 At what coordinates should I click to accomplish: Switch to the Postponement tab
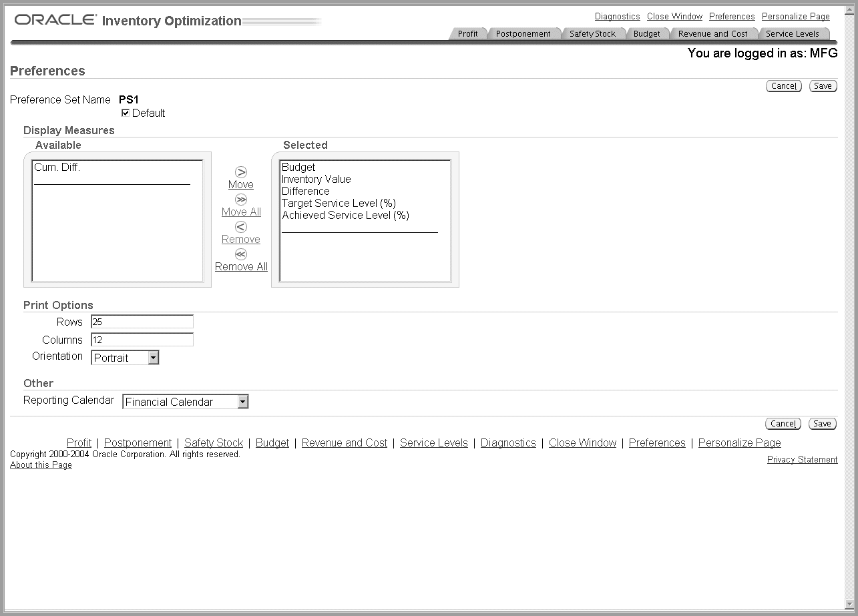click(x=523, y=33)
